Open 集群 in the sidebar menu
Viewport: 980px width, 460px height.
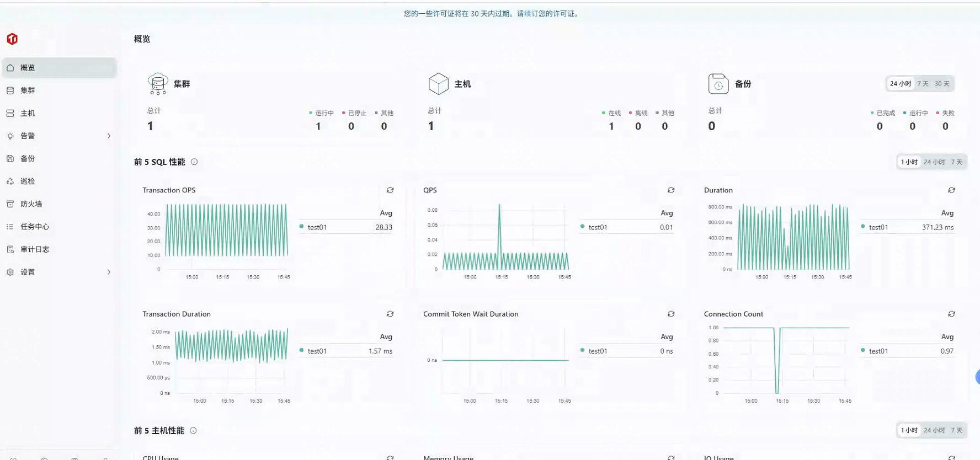28,90
